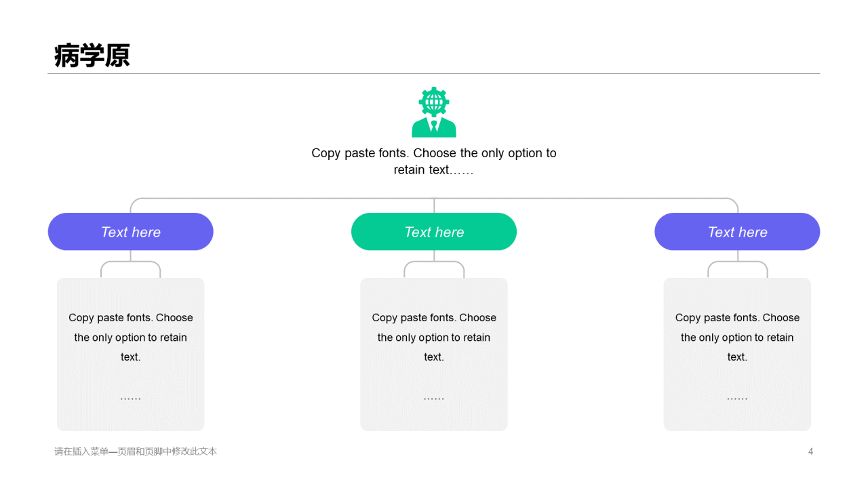Select the centered description text under the icon
The image size is (868, 488).
pyautogui.click(x=434, y=161)
